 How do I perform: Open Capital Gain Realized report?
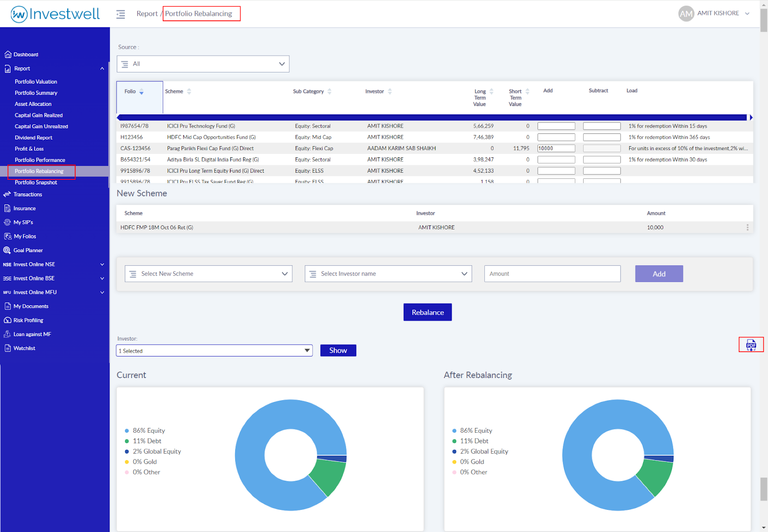[x=39, y=115]
